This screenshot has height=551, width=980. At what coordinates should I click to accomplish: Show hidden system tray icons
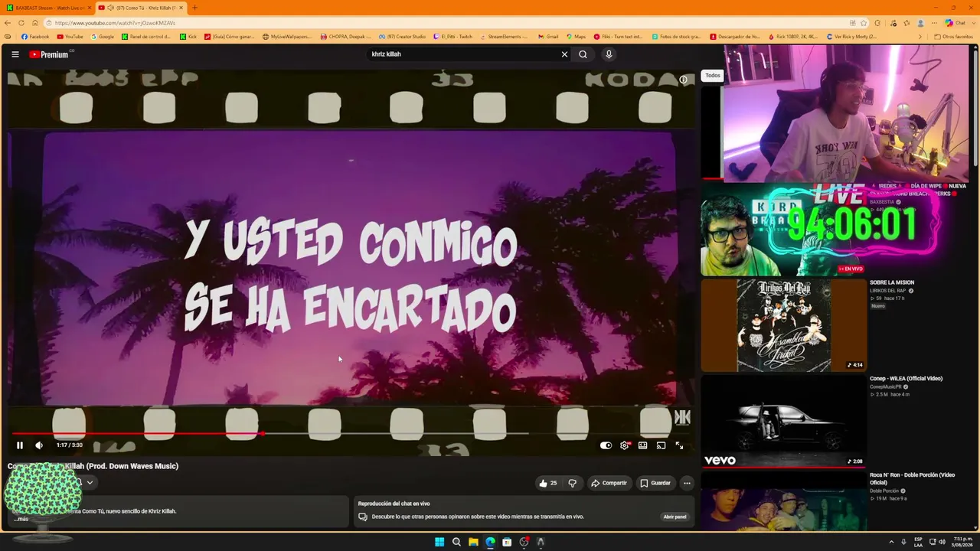click(891, 542)
